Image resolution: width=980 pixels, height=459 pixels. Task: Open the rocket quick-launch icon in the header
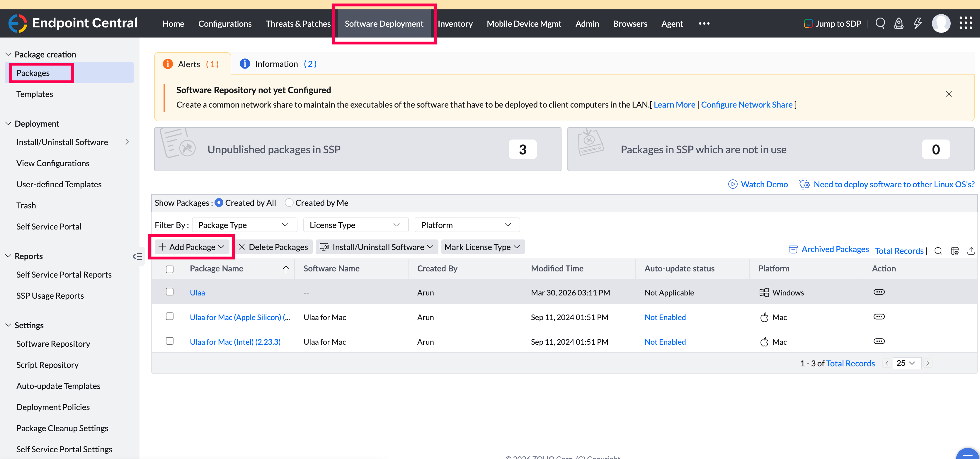[x=899, y=24]
